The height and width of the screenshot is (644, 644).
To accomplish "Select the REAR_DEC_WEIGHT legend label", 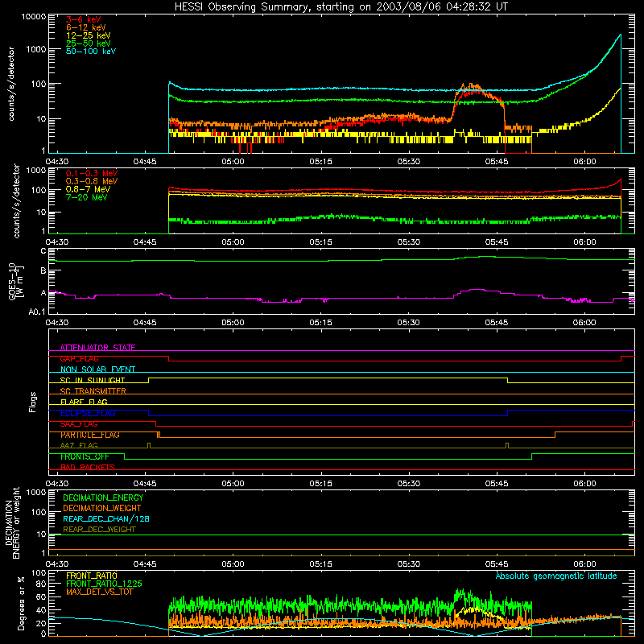I will (99, 530).
